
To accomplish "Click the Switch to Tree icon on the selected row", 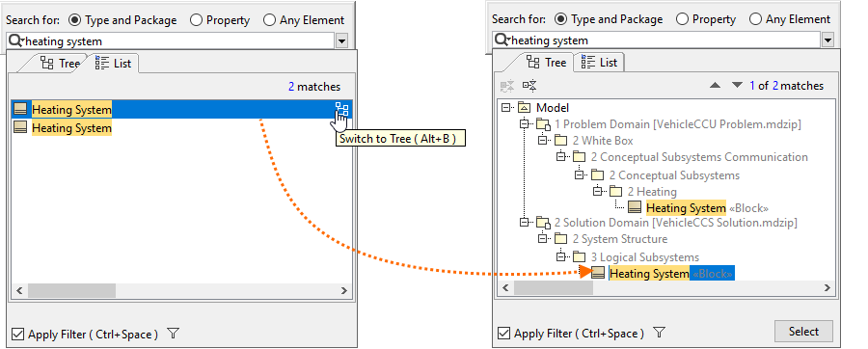I will click(x=341, y=109).
